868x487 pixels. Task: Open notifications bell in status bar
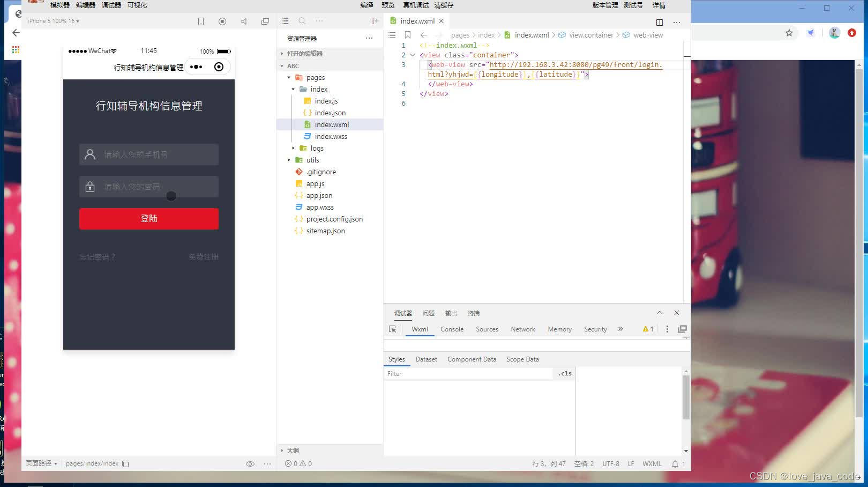tap(675, 464)
